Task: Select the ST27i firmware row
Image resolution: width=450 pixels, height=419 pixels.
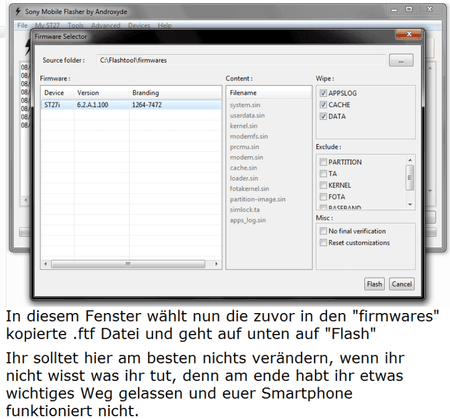Action: click(x=131, y=105)
